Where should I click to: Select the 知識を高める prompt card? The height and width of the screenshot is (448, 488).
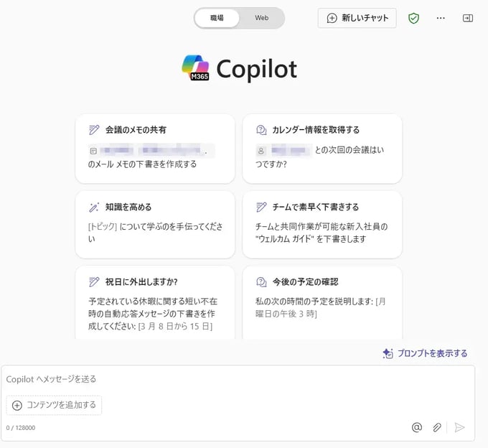(x=155, y=225)
